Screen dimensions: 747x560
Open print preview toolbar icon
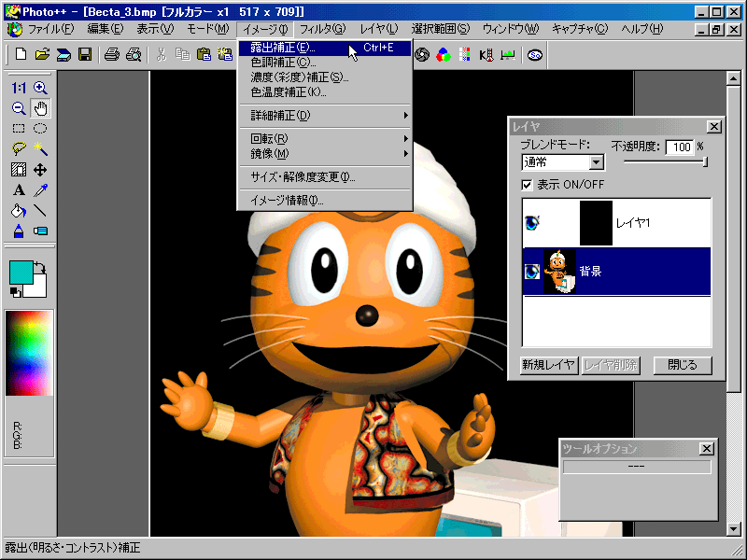coord(134,55)
